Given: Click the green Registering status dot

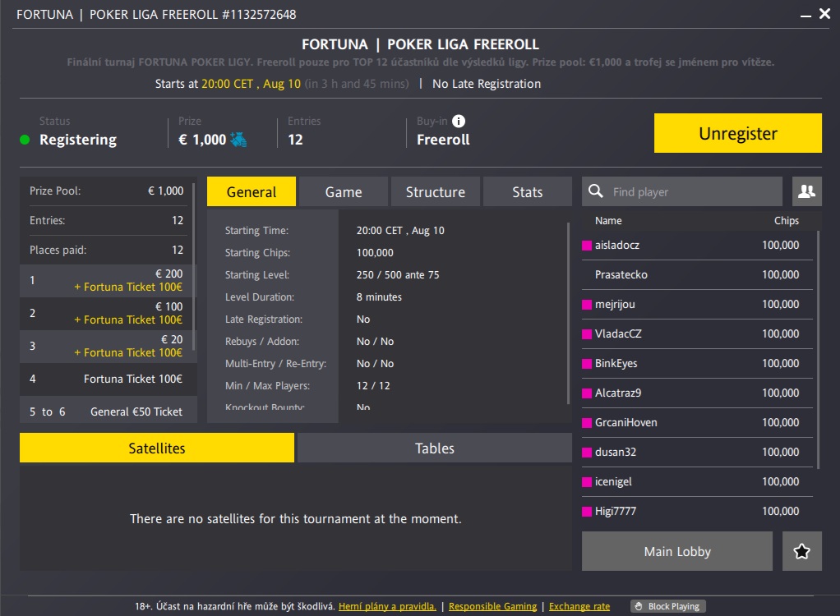Looking at the screenshot, I should pyautogui.click(x=25, y=140).
